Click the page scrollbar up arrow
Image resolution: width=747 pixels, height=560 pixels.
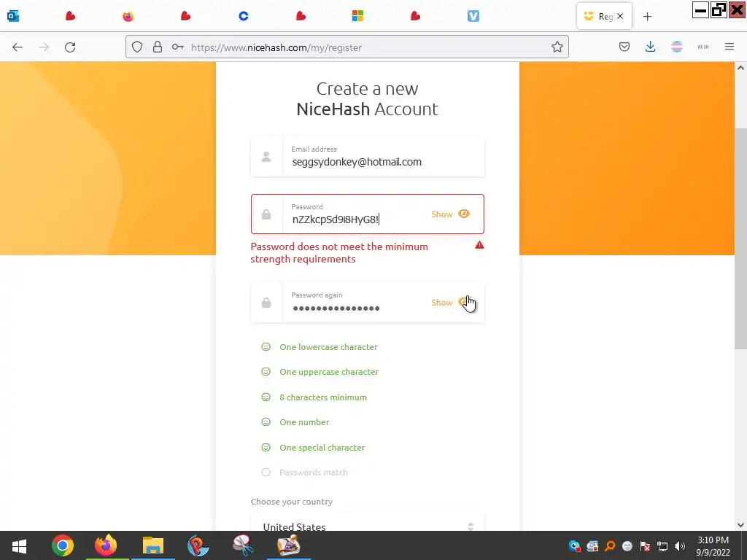coord(740,68)
